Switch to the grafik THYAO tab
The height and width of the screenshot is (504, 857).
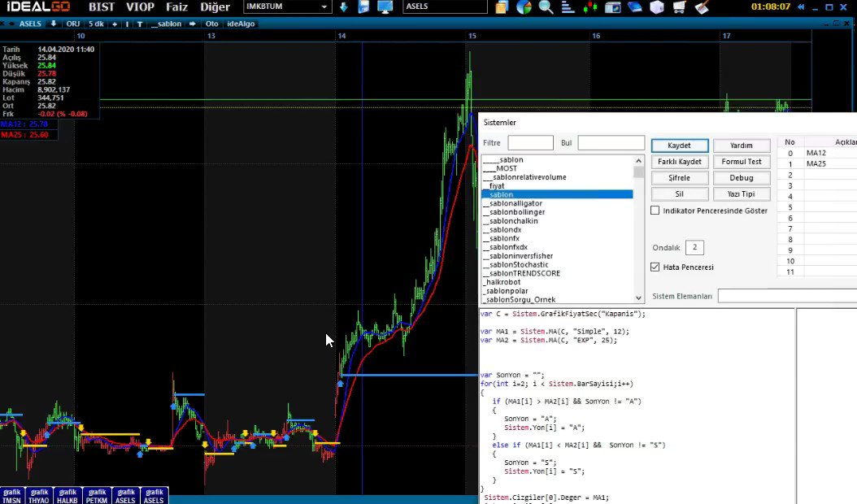tap(39, 496)
